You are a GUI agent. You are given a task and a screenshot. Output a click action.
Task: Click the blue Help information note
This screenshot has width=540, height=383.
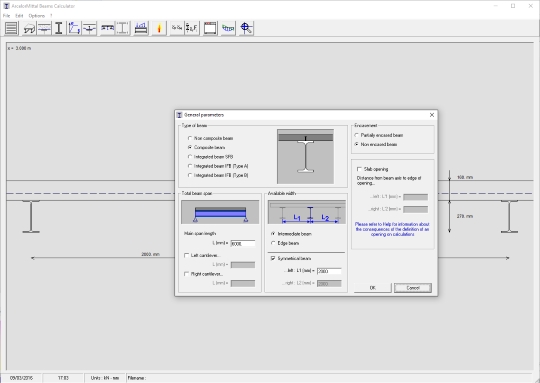[x=392, y=229]
